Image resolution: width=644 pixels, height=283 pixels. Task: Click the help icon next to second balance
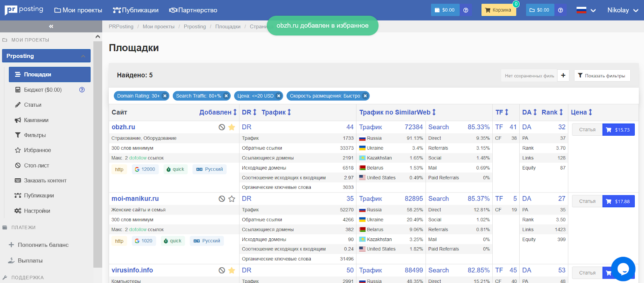click(x=561, y=10)
